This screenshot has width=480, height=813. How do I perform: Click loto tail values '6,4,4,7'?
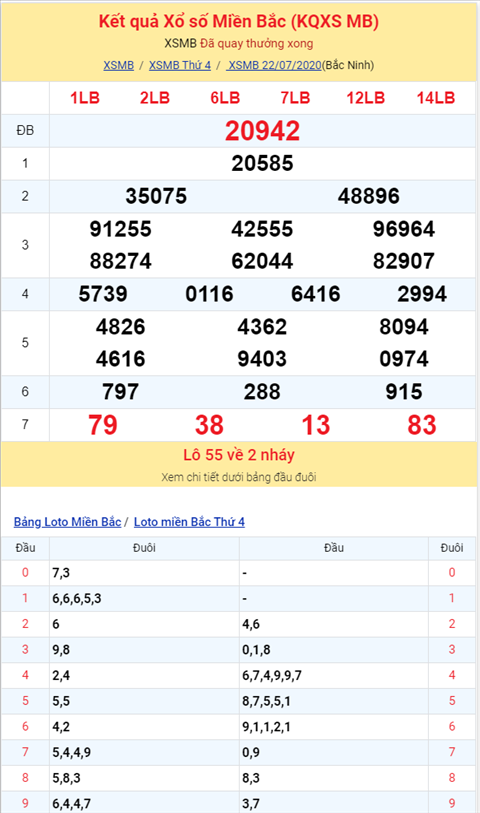[72, 804]
